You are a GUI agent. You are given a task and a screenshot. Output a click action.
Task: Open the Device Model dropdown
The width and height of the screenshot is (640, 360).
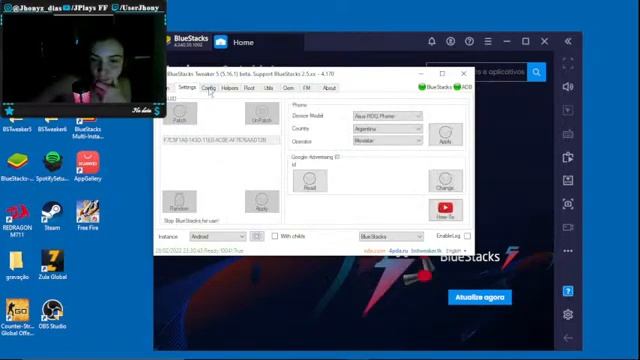pos(387,116)
